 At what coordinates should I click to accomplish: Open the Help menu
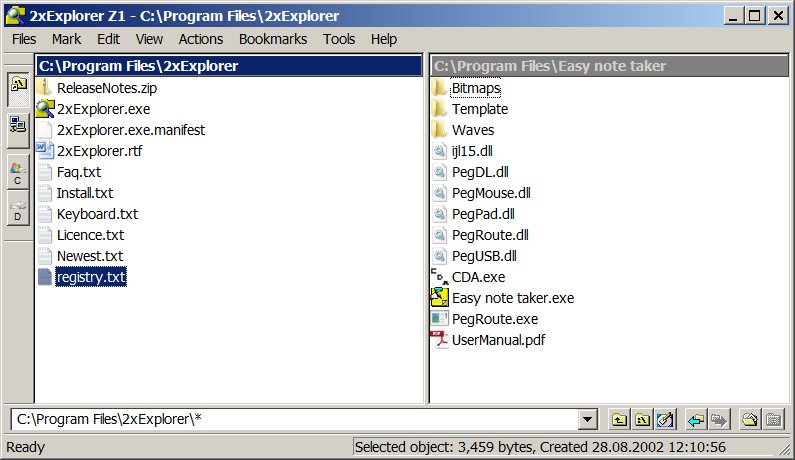(x=384, y=39)
